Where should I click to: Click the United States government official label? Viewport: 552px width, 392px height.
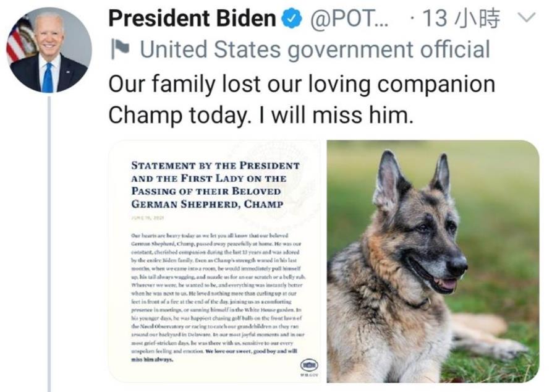pos(315,49)
